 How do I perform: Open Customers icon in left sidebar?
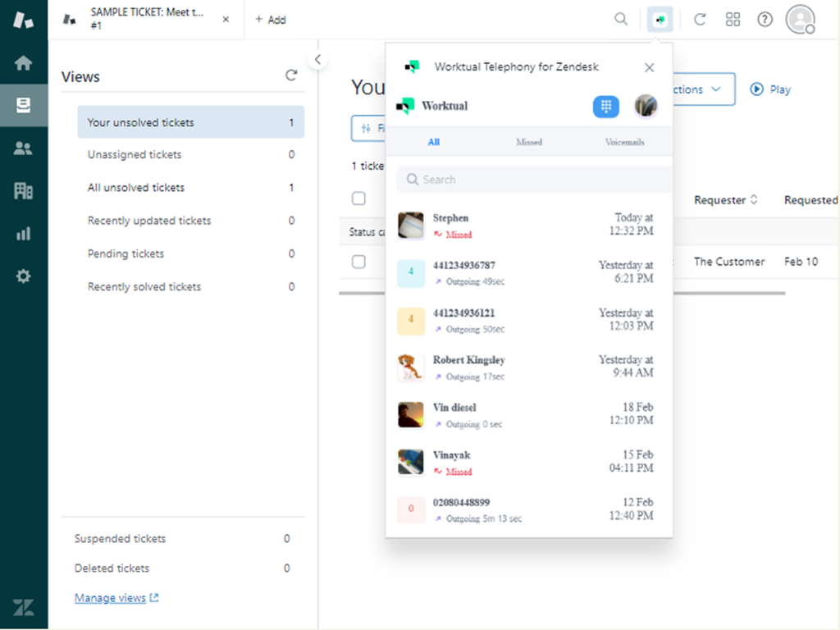point(23,148)
